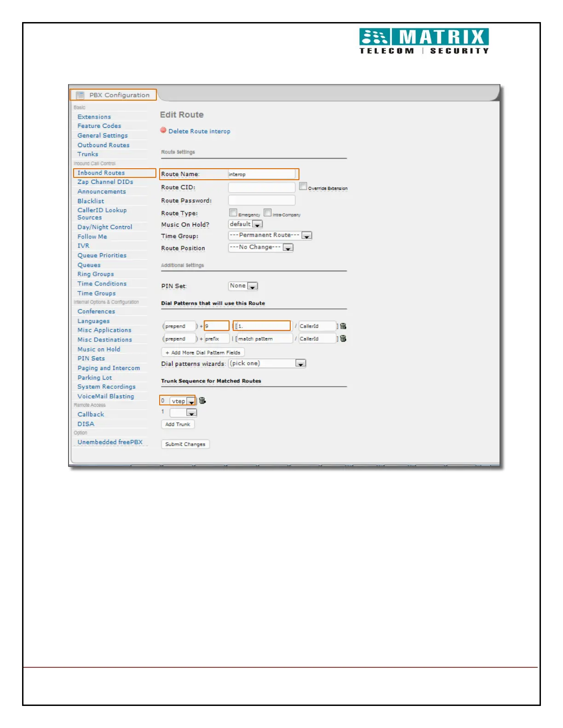
Task: Open Ring Groups link
Action: [x=96, y=274]
